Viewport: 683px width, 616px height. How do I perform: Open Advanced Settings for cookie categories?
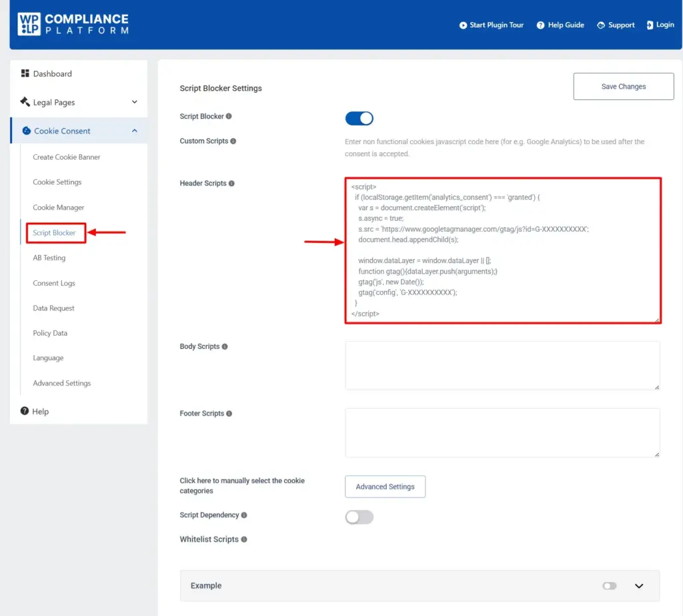point(385,487)
